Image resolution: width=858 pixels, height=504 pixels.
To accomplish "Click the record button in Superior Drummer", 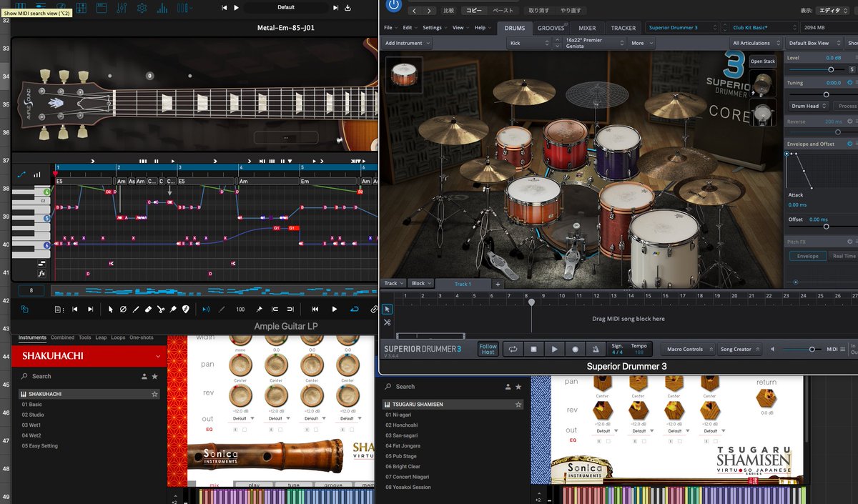I will point(575,349).
